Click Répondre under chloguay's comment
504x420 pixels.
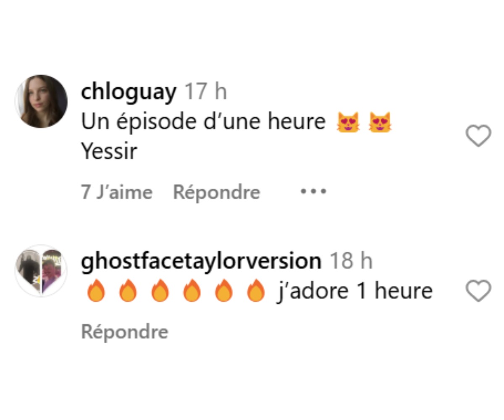pyautogui.click(x=217, y=192)
